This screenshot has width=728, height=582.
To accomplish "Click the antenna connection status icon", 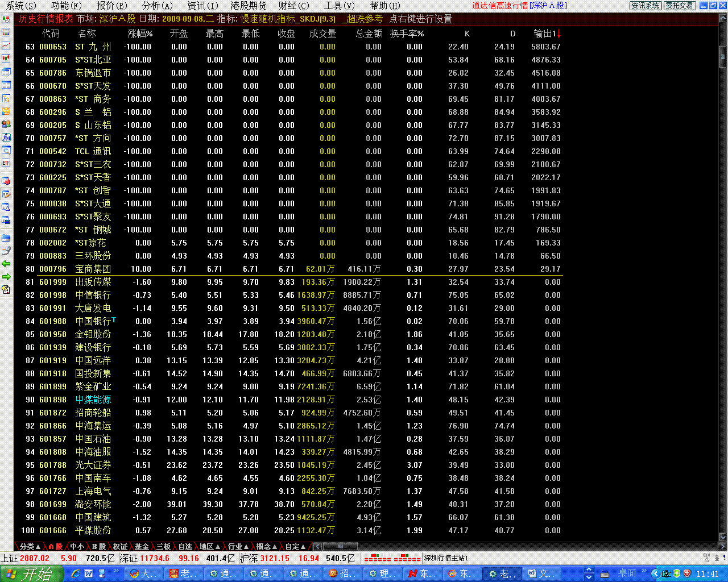I will pos(706,558).
